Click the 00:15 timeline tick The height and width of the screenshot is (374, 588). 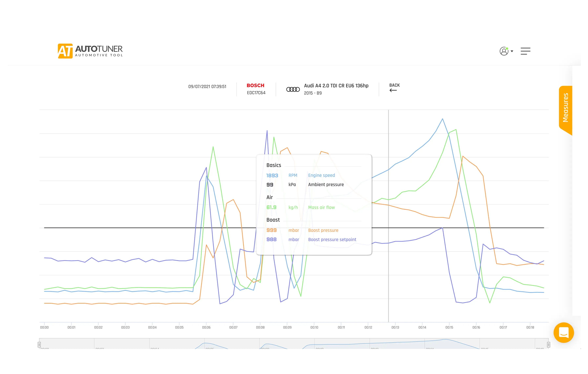tap(449, 327)
